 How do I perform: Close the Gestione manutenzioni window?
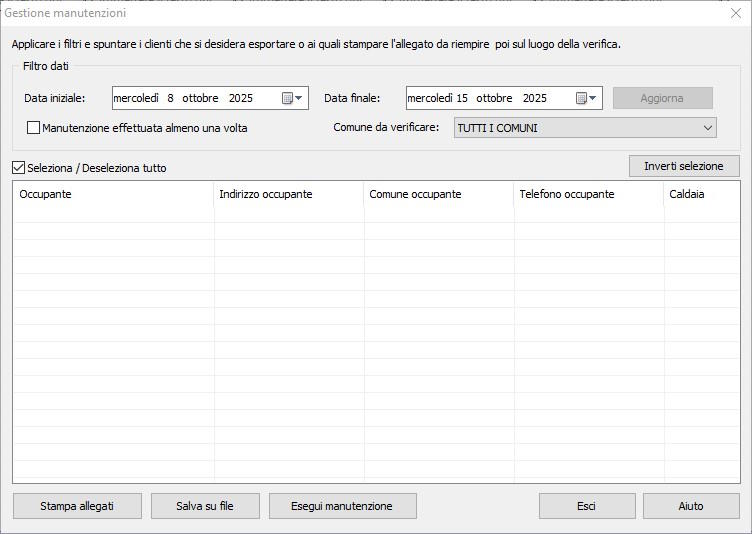pos(735,13)
